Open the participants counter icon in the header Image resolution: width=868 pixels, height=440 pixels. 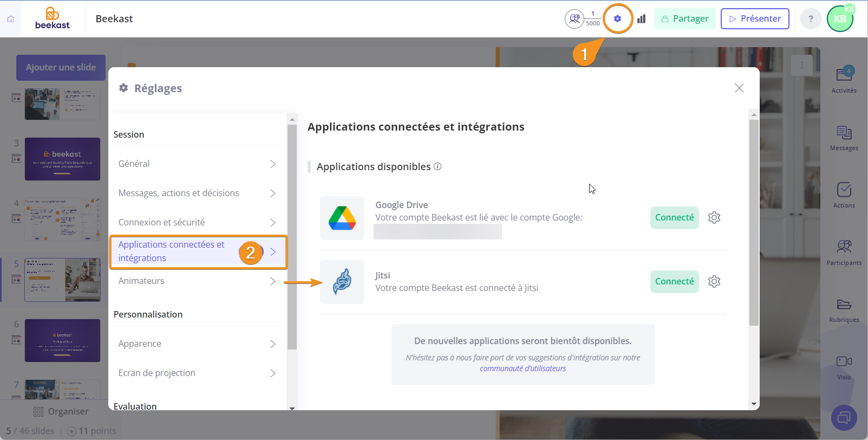pos(575,19)
